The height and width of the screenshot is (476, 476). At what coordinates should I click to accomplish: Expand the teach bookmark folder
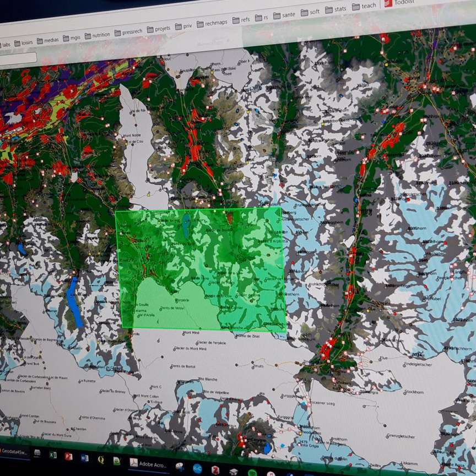click(x=364, y=6)
